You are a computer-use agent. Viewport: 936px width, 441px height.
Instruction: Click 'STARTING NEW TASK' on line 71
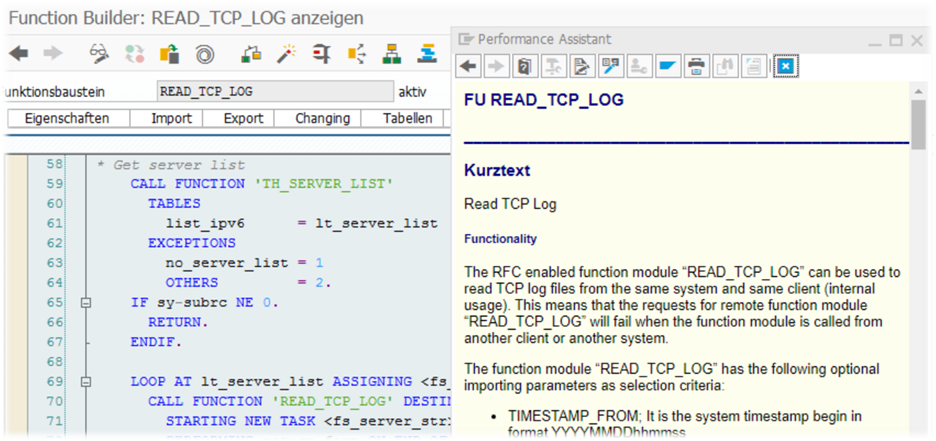tap(242, 421)
